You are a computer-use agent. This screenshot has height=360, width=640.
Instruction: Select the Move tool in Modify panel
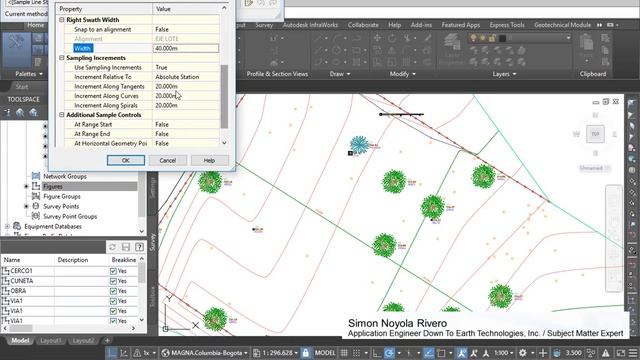point(377,38)
